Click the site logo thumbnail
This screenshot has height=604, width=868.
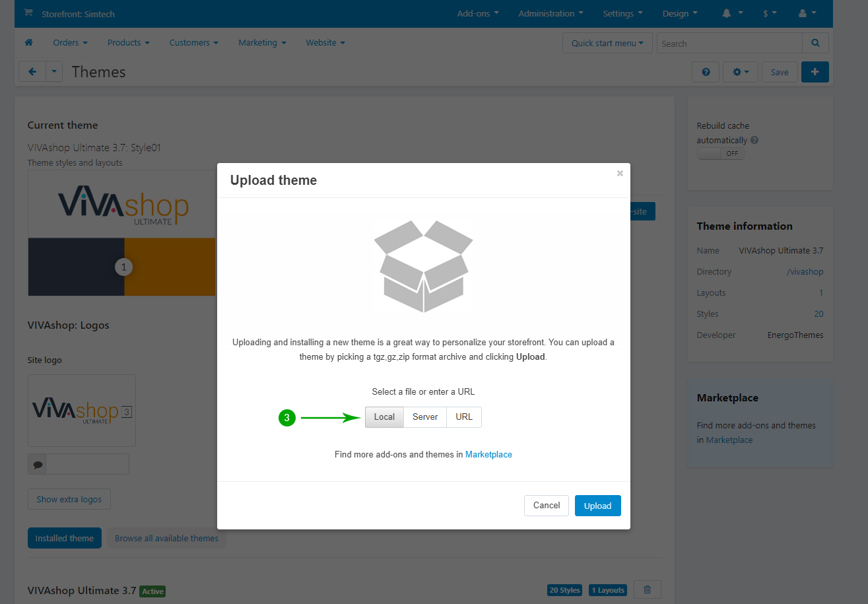point(82,411)
